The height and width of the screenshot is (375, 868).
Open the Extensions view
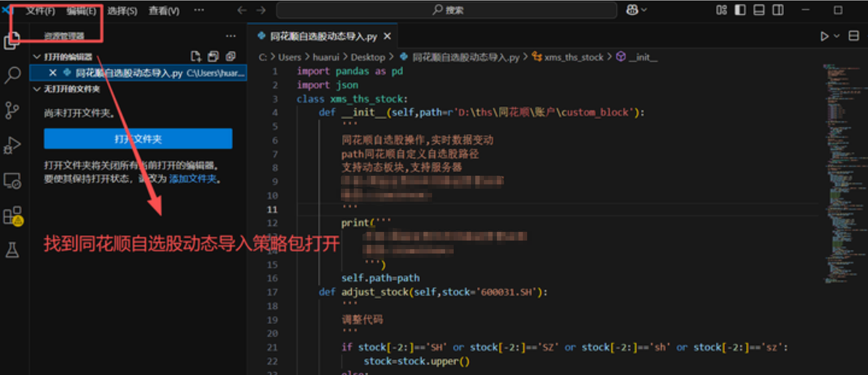click(12, 215)
